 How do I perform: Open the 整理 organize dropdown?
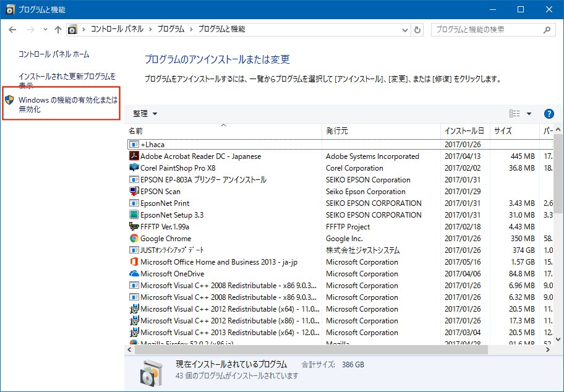pyautogui.click(x=145, y=114)
